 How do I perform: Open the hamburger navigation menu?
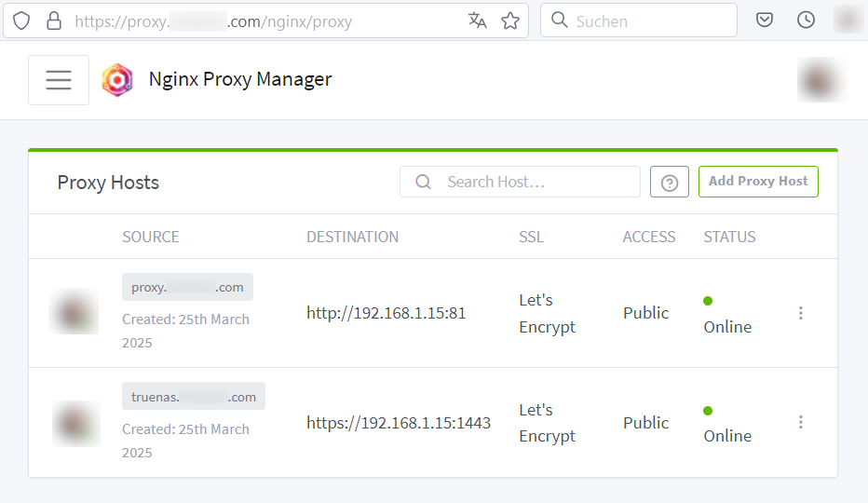click(x=59, y=80)
